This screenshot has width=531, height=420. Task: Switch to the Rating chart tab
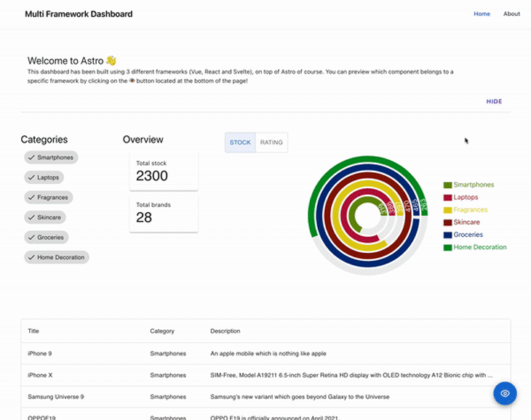[x=271, y=142]
